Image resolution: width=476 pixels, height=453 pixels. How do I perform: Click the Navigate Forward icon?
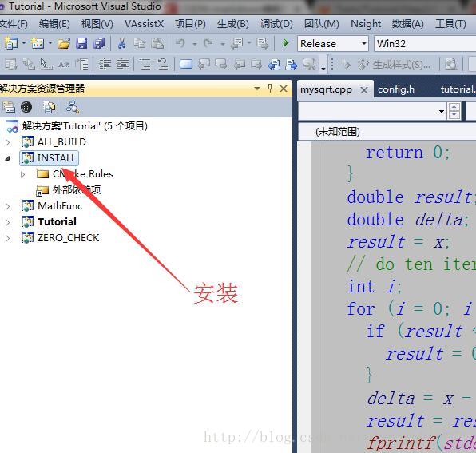click(x=262, y=43)
